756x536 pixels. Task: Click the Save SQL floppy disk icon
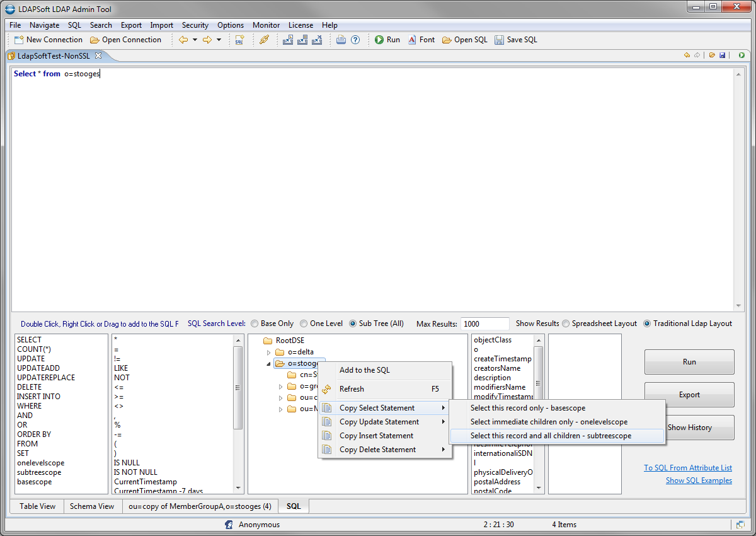(499, 40)
